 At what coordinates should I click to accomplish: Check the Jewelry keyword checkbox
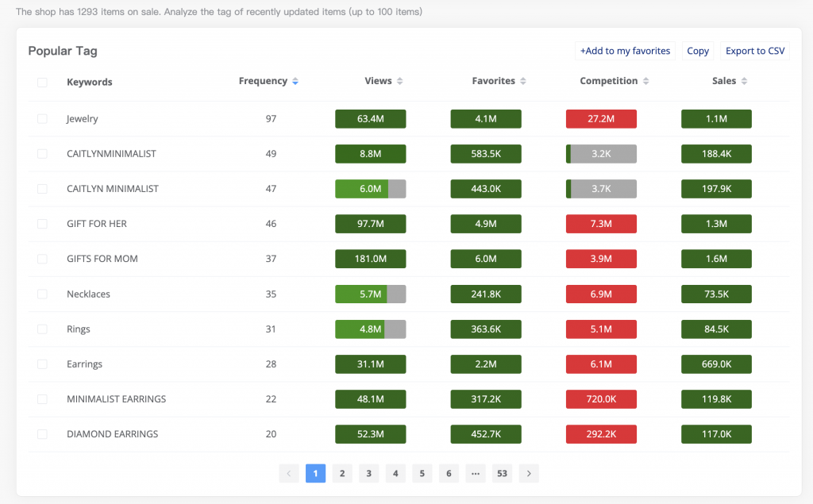point(42,119)
